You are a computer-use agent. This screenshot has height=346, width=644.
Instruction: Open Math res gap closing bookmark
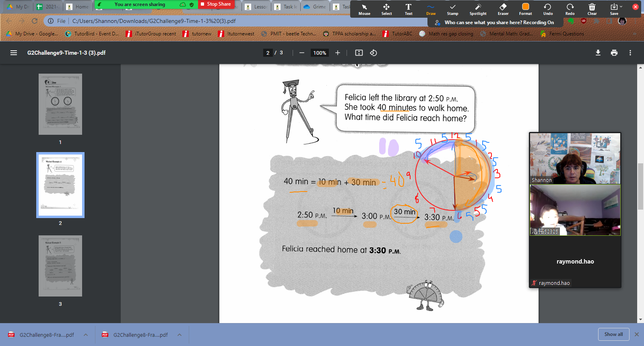[x=446, y=34]
